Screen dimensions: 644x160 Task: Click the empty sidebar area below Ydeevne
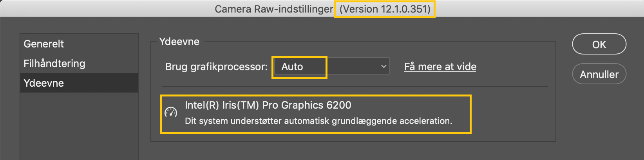click(78, 125)
